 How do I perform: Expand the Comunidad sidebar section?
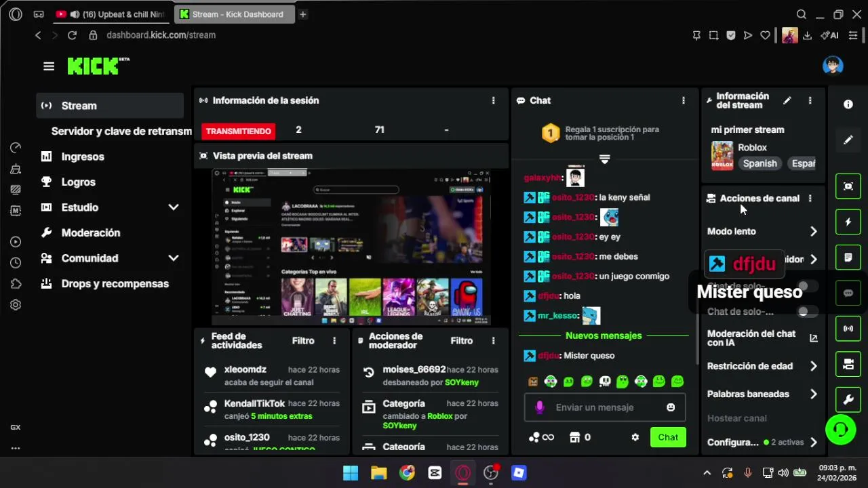[x=173, y=258]
